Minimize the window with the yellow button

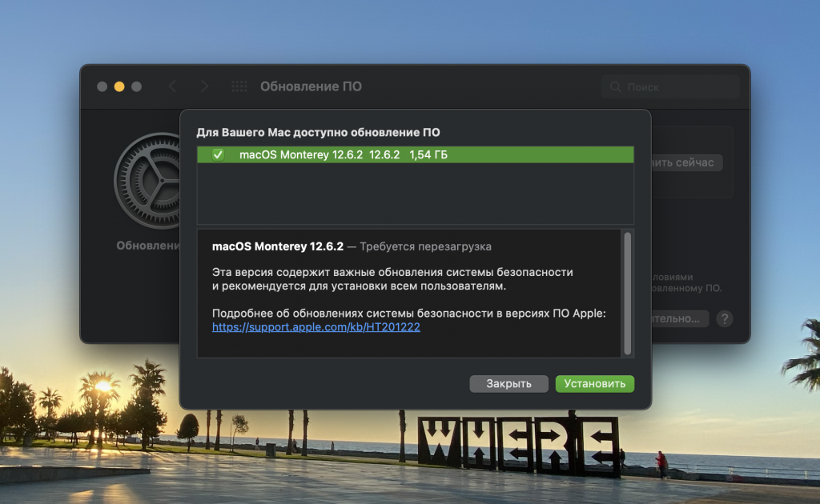tap(119, 86)
